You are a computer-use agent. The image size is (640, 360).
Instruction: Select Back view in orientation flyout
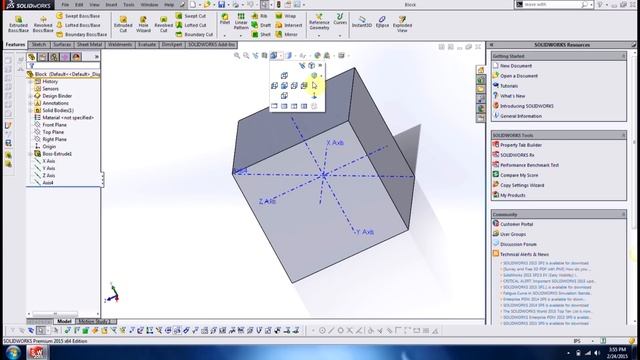304,86
